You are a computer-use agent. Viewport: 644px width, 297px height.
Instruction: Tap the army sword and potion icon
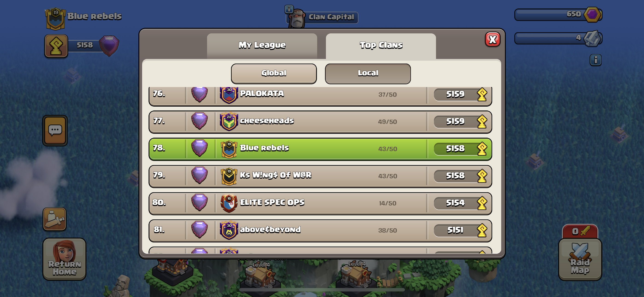click(x=55, y=219)
